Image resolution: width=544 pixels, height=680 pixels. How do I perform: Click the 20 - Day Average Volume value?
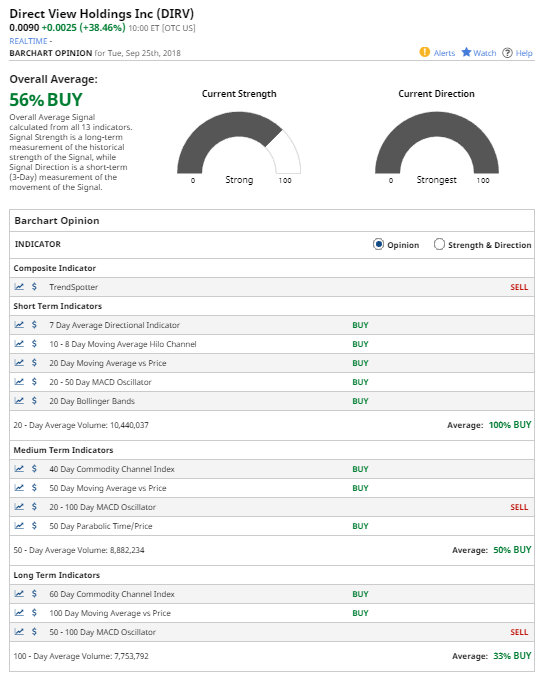[x=129, y=425]
